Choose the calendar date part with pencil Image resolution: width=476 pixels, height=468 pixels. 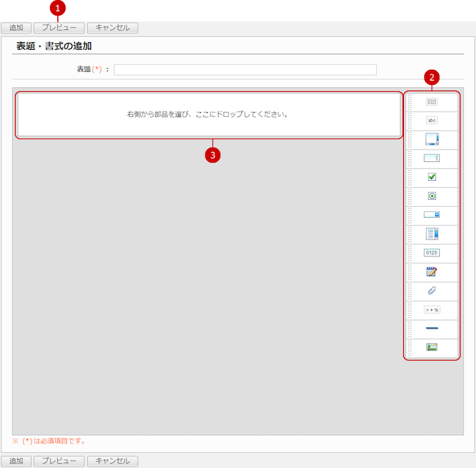point(432,271)
